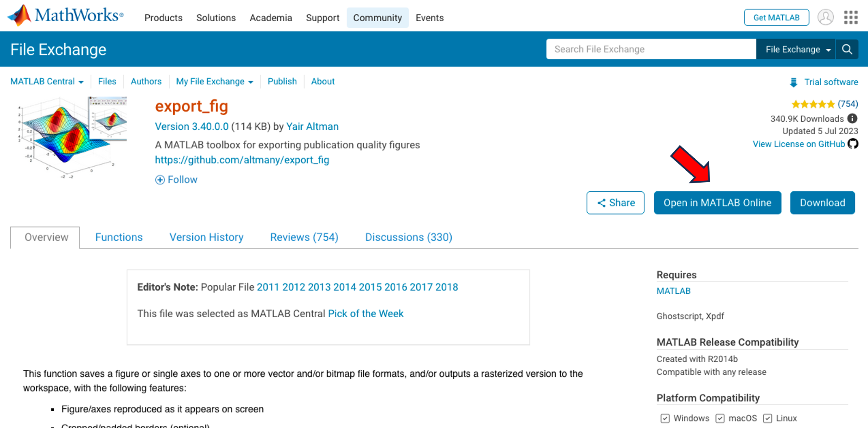Click the Search File Exchange field
This screenshot has width=868, height=428.
(x=651, y=49)
